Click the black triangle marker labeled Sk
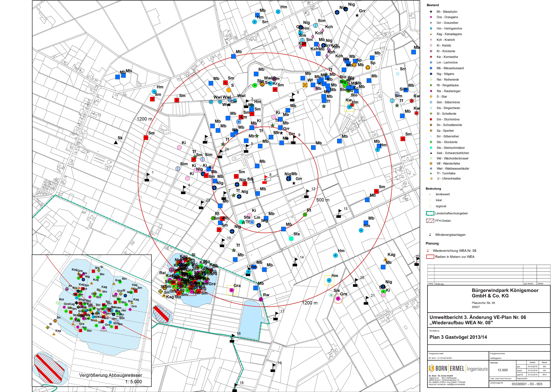Image resolution: width=555 pixels, height=392 pixels. [x=116, y=143]
